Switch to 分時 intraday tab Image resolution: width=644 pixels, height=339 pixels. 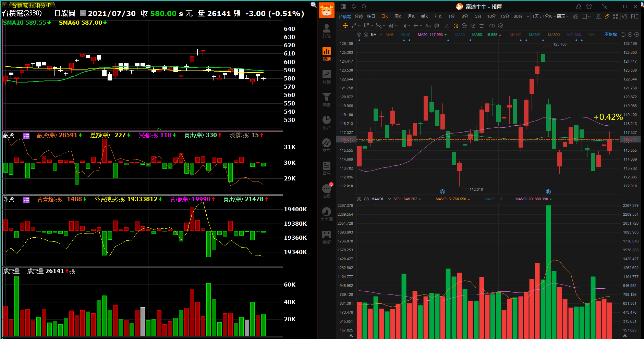[x=359, y=16]
